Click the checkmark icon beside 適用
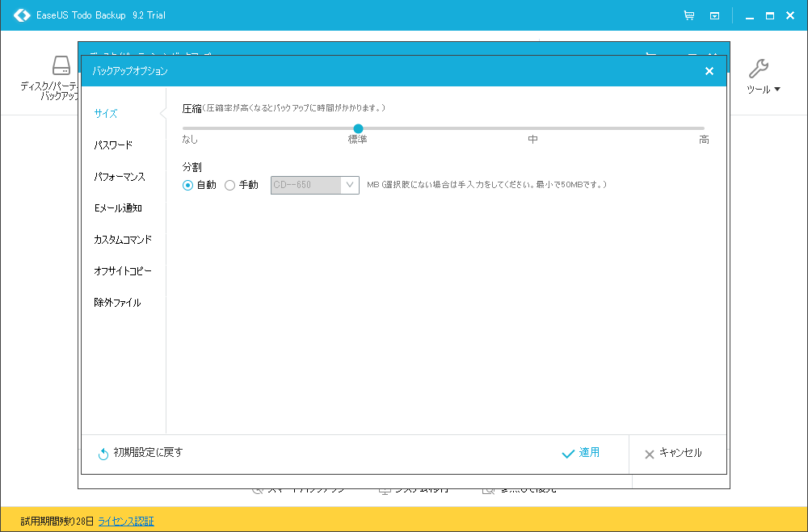 [569, 453]
